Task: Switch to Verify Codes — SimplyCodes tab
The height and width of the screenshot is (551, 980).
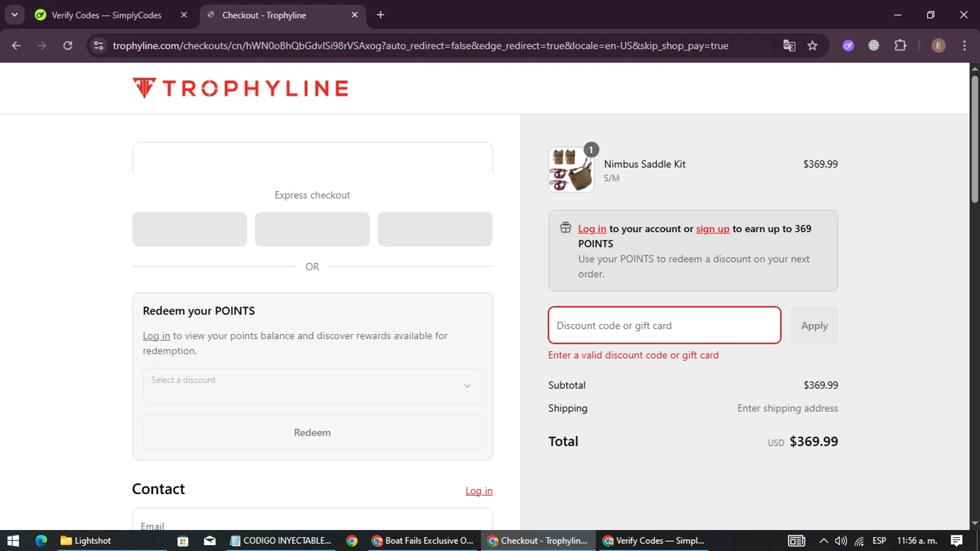Action: coord(106,15)
